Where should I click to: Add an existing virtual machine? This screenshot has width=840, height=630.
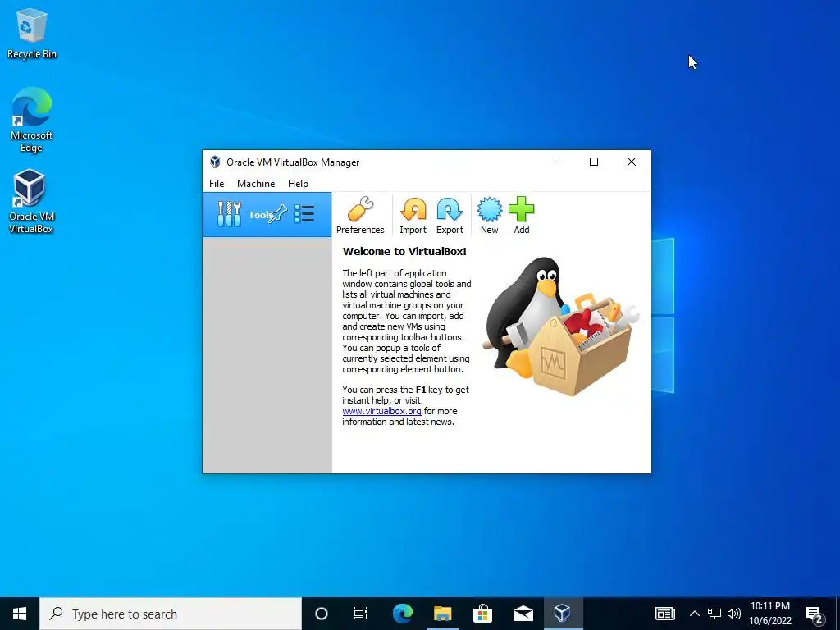[x=521, y=216]
